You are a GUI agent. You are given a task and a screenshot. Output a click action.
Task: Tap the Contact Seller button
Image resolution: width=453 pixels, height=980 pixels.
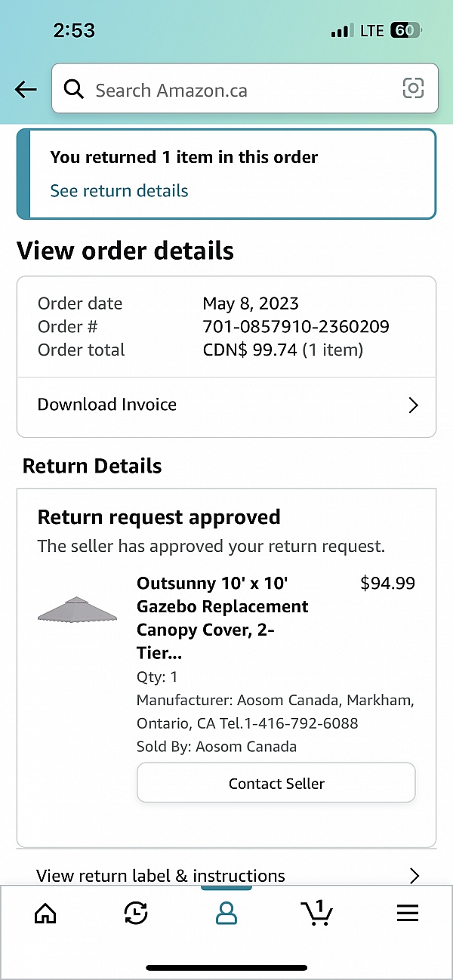point(276,782)
